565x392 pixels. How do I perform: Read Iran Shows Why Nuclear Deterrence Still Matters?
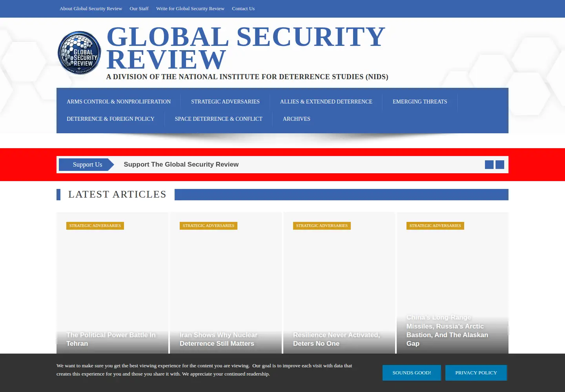tap(219, 339)
